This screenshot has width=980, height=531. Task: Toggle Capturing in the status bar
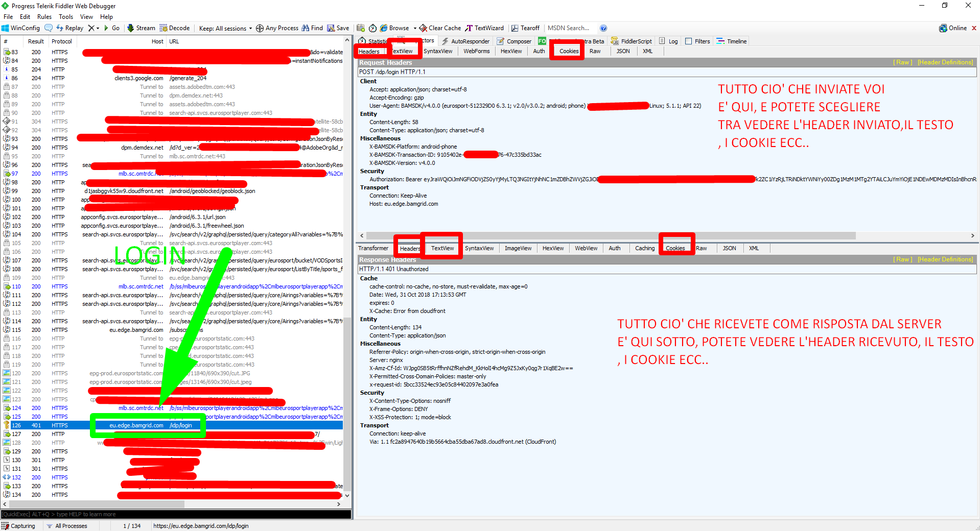coord(19,526)
